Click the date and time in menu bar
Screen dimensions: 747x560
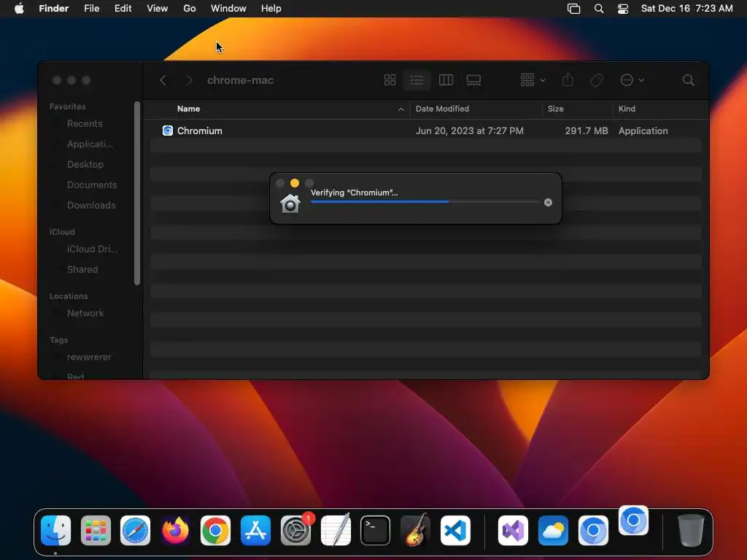click(686, 9)
